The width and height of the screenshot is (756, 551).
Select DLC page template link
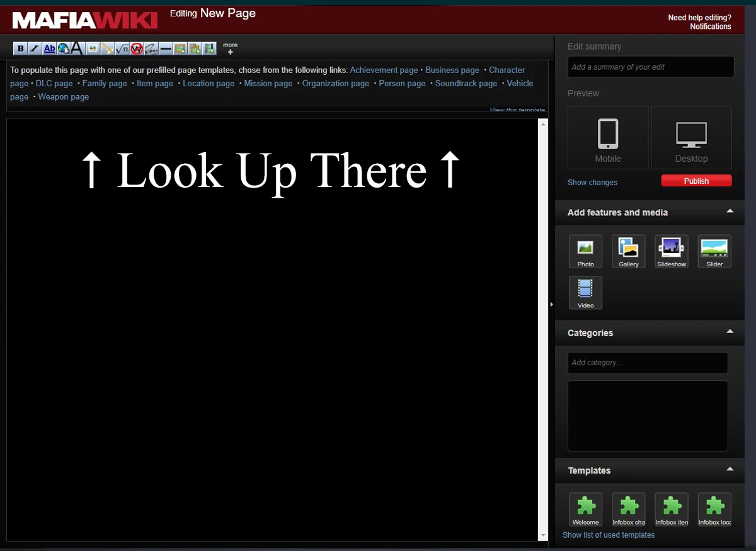point(54,83)
